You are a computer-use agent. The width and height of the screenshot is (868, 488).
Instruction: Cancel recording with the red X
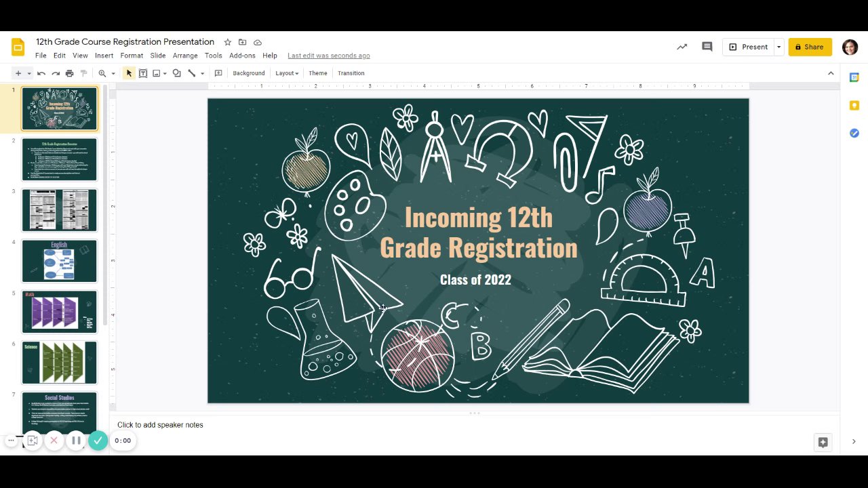click(54, 441)
